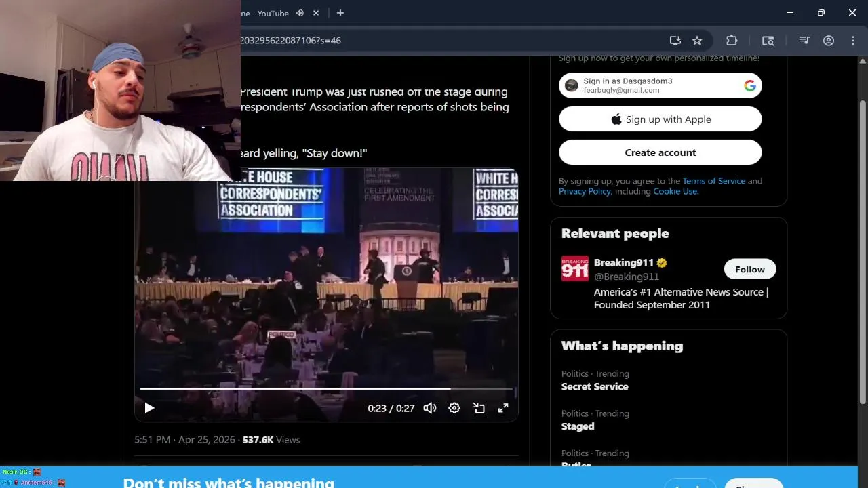The image size is (868, 488).
Task: Click the Create account button
Action: tap(660, 152)
